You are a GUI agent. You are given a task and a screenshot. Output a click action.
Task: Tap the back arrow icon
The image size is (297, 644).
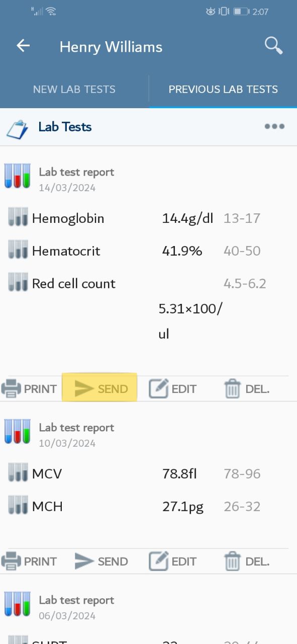tap(23, 46)
